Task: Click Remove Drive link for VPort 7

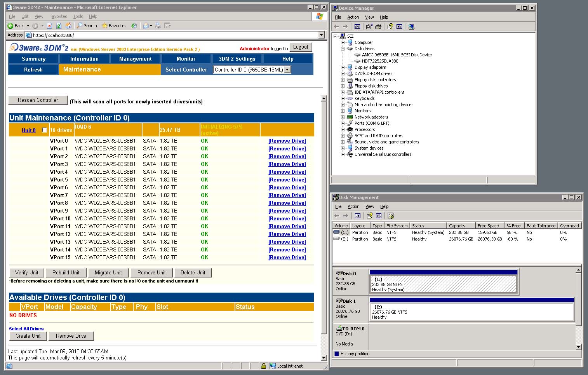Action: (287, 195)
